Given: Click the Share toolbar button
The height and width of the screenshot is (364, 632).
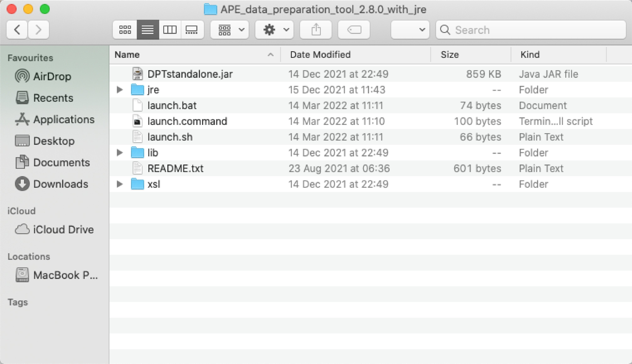Looking at the screenshot, I should pos(316,30).
